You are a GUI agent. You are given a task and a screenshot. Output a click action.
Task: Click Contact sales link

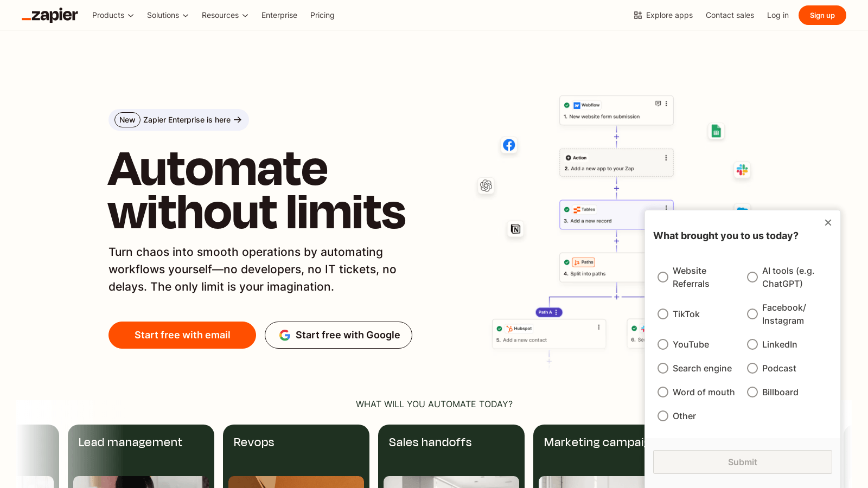point(730,15)
